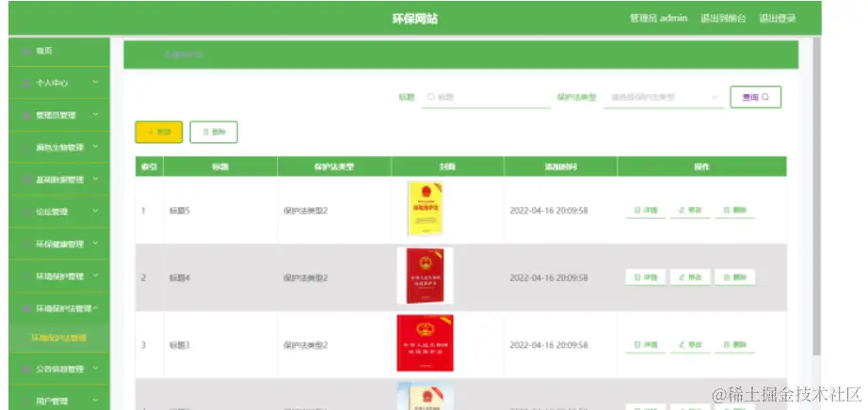Open the 环保健康管理 menu label

pyautogui.click(x=60, y=244)
